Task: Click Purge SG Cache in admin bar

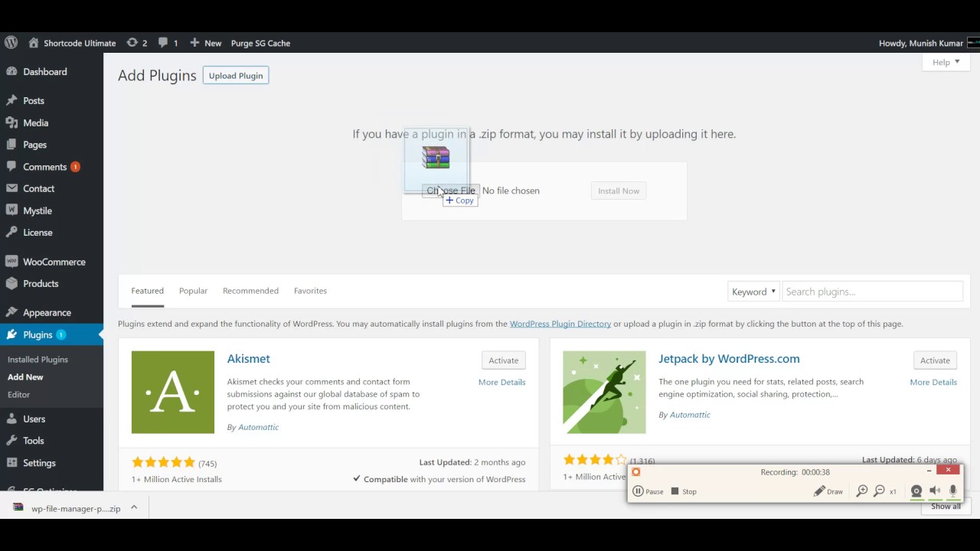Action: (260, 43)
